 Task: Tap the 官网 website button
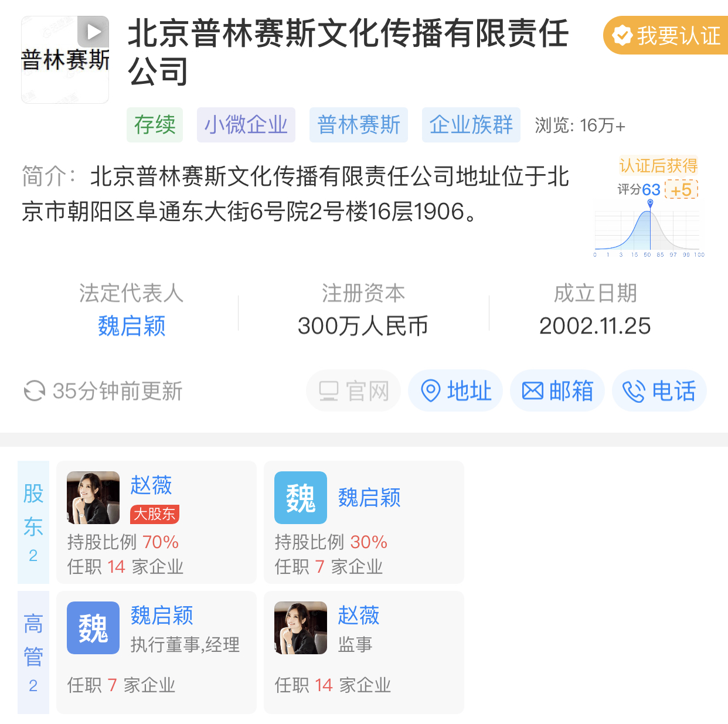353,391
